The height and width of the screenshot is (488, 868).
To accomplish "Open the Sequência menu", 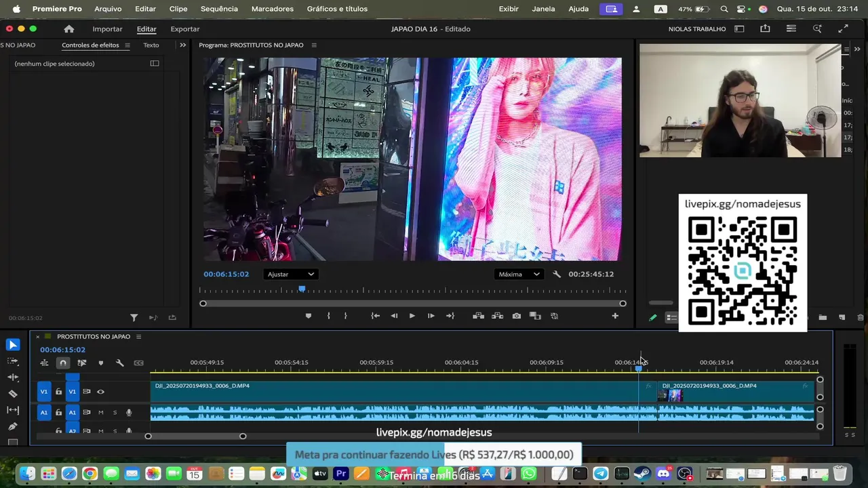I will pyautogui.click(x=219, y=9).
